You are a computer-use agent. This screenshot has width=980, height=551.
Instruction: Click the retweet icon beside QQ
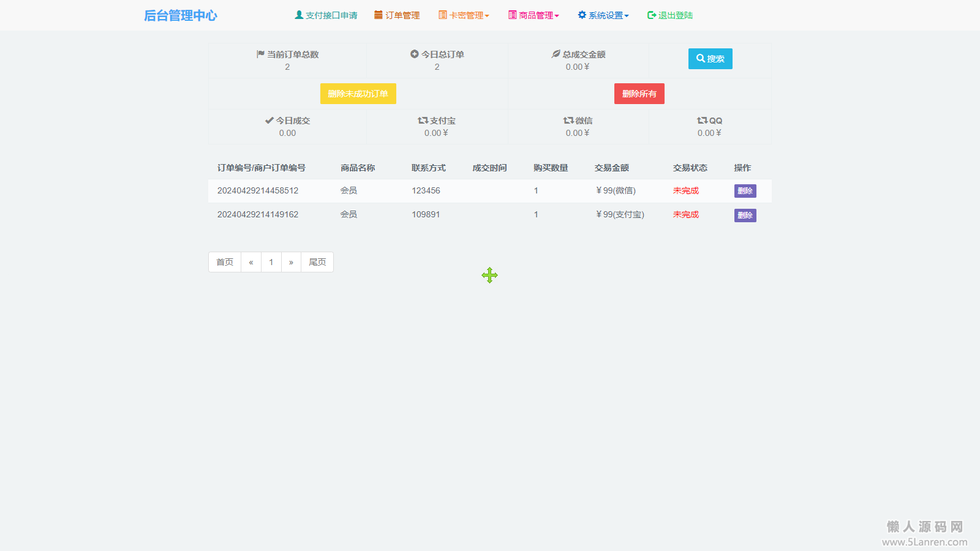point(702,120)
